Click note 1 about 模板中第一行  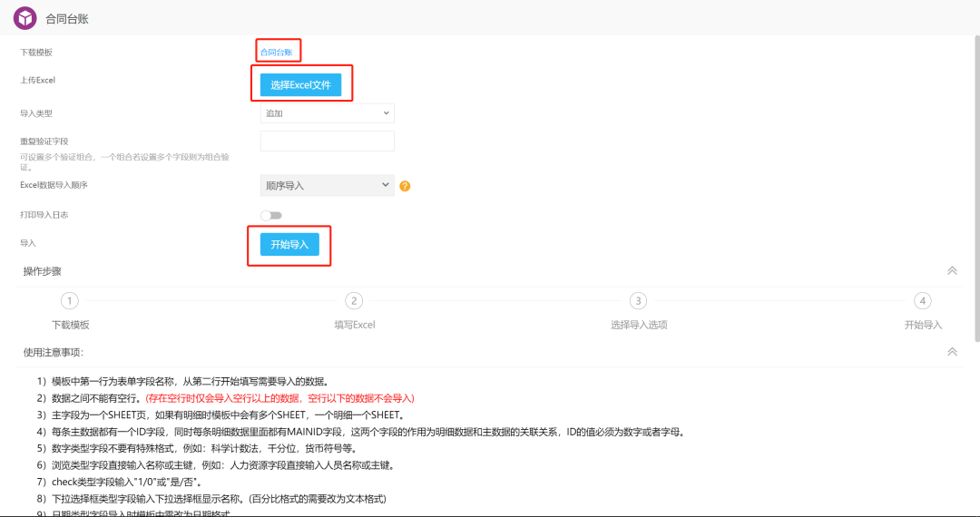(182, 381)
